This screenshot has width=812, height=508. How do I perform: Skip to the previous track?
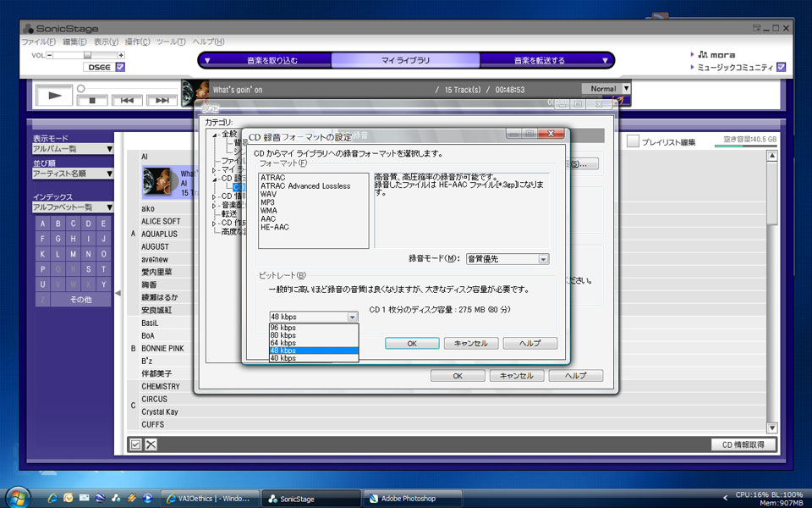pyautogui.click(x=127, y=100)
